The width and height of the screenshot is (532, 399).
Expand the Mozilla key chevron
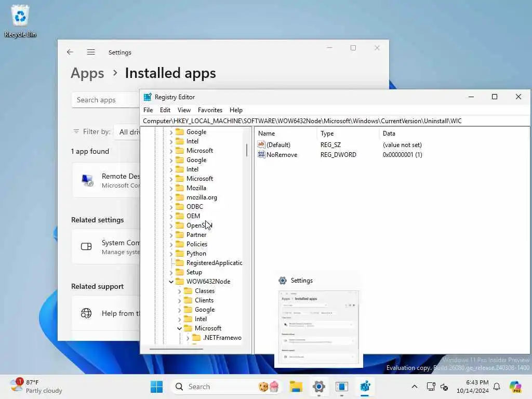[171, 188]
